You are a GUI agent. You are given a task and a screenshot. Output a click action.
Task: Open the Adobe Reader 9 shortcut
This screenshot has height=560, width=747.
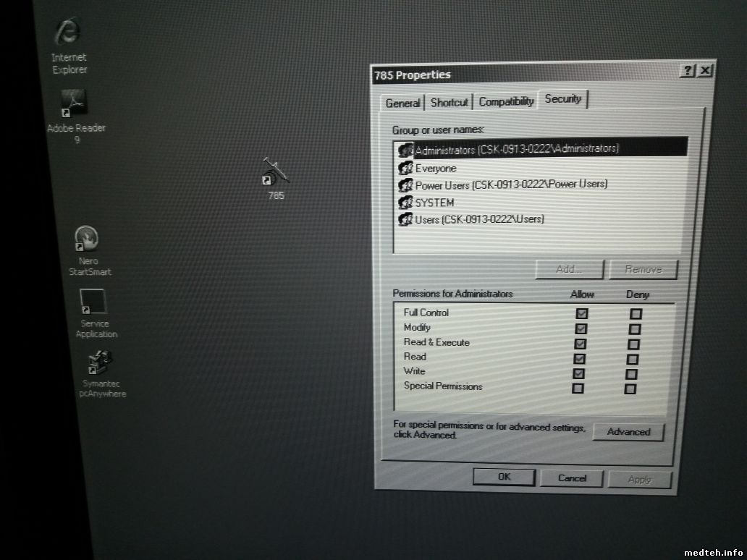(x=75, y=103)
